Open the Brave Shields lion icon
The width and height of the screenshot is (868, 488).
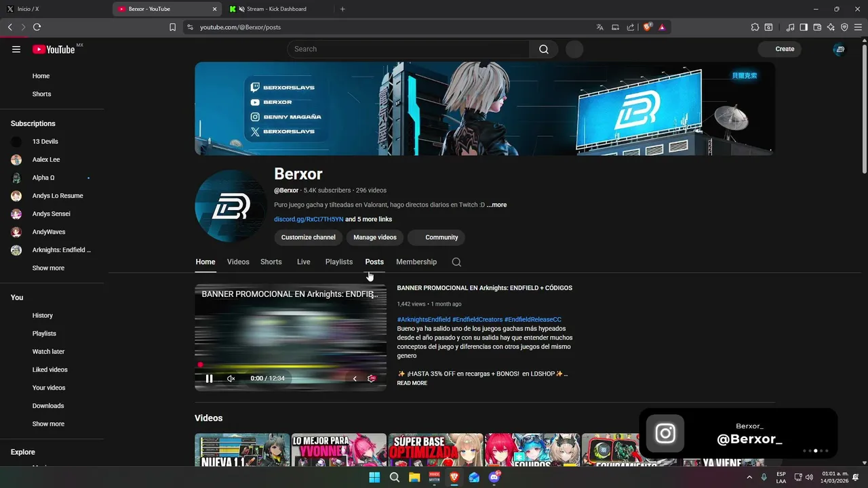point(647,27)
